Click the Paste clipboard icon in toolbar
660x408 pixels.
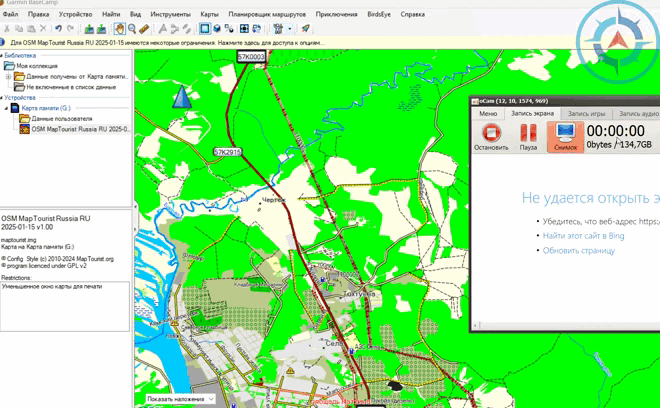point(31,29)
